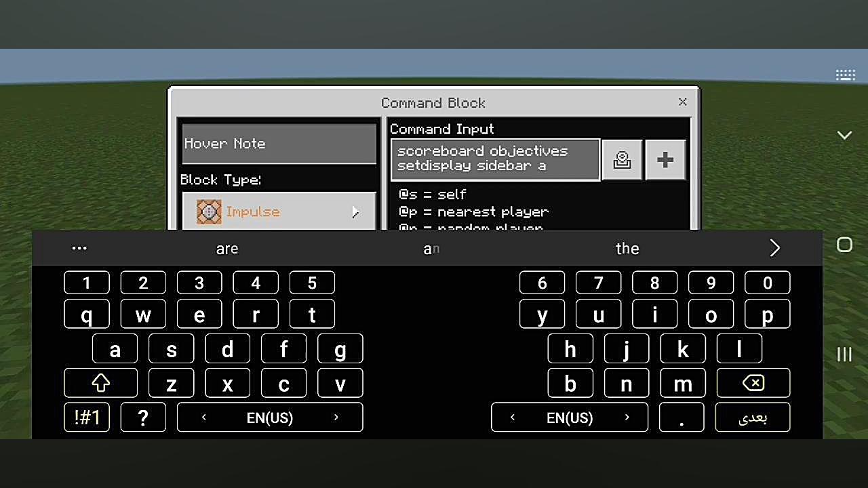The image size is (868, 488).
Task: Tap the letter f key
Action: coord(283,349)
